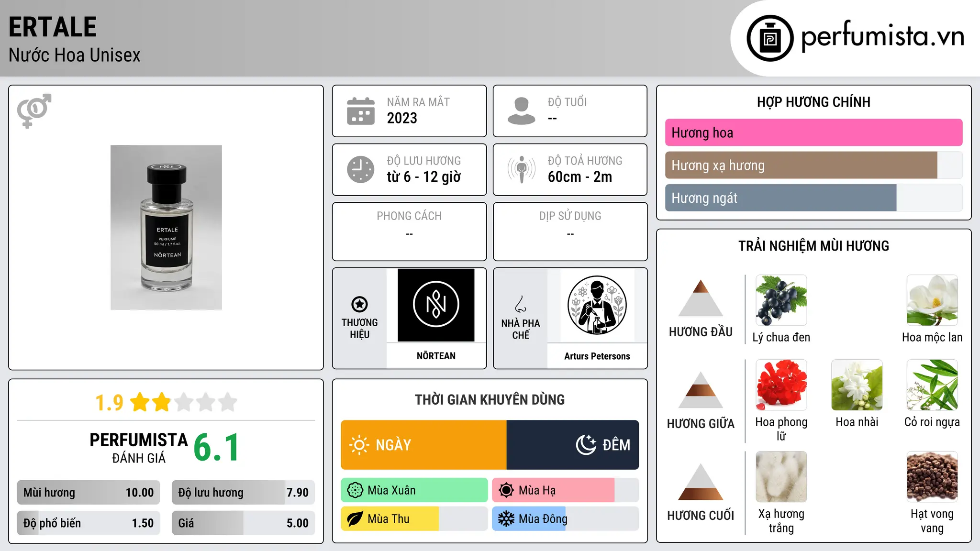Click the last grey rating star
Viewport: 980px width, 551px height.
(x=228, y=402)
